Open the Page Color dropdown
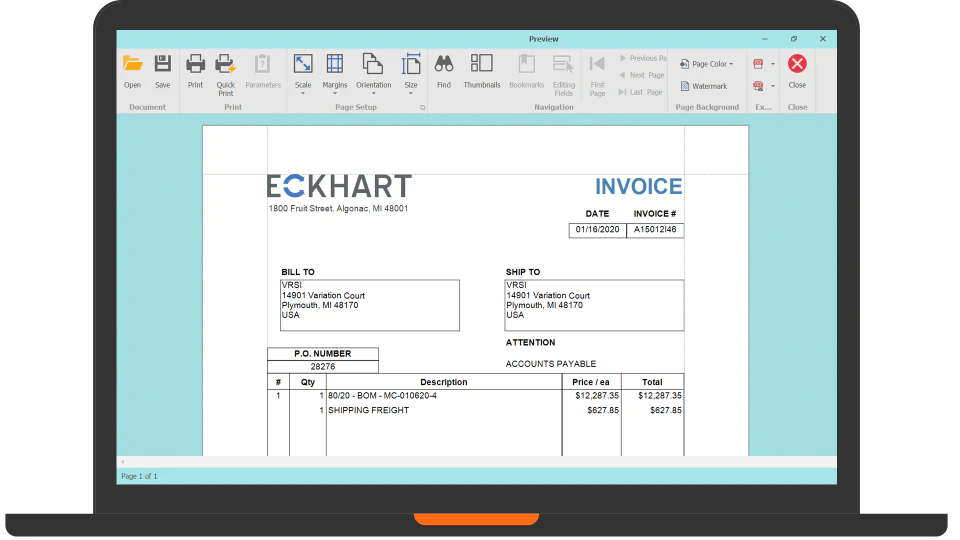Screen dimensions: 960x540 pos(706,64)
